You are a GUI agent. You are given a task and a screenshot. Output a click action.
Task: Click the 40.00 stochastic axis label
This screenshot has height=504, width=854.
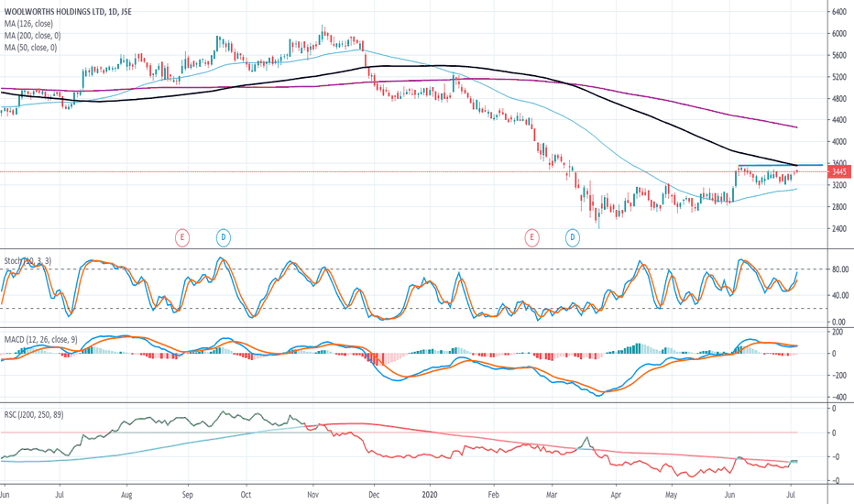[841, 295]
